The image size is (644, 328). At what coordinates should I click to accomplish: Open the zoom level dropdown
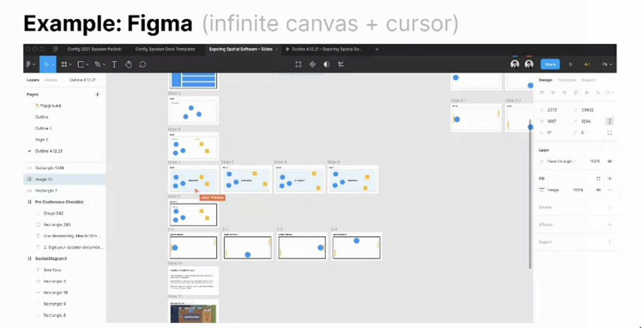coord(607,64)
